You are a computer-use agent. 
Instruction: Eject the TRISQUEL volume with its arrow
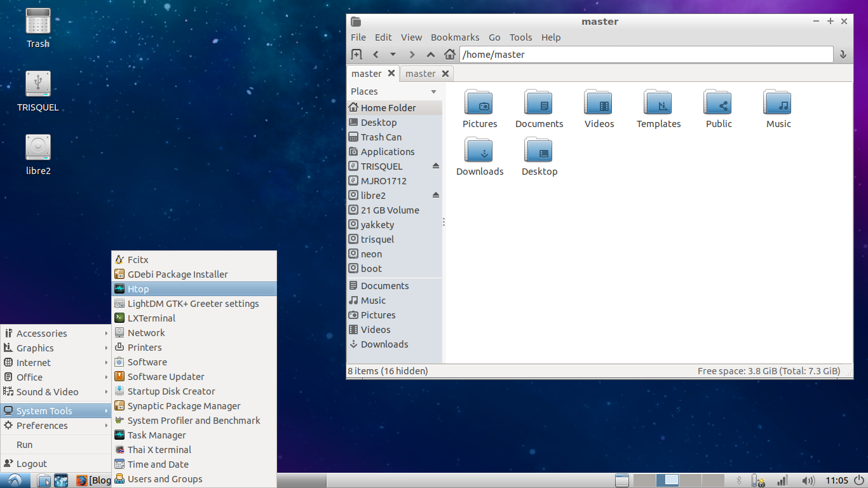pyautogui.click(x=435, y=166)
